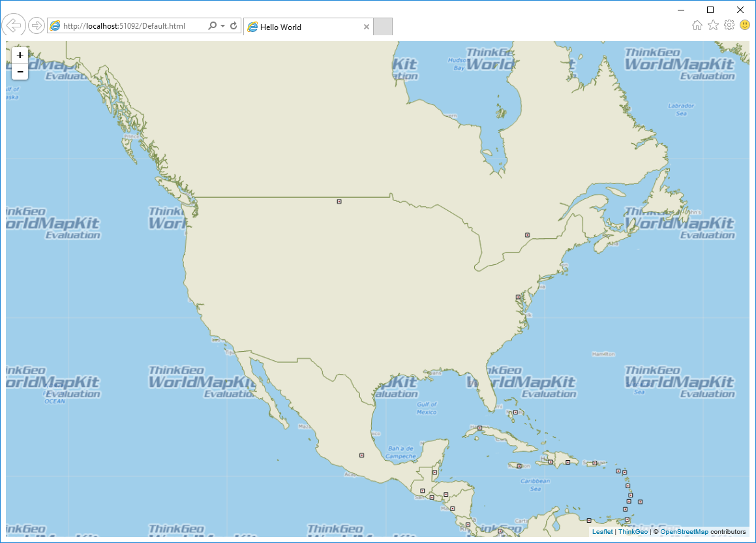Click the localhost URL address field
The height and width of the screenshot is (543, 756).
tap(130, 26)
